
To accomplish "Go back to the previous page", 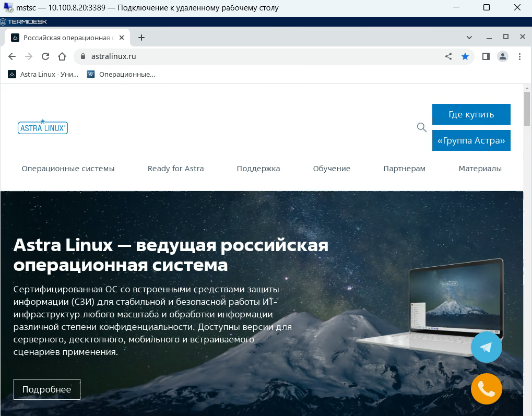I will [12, 56].
